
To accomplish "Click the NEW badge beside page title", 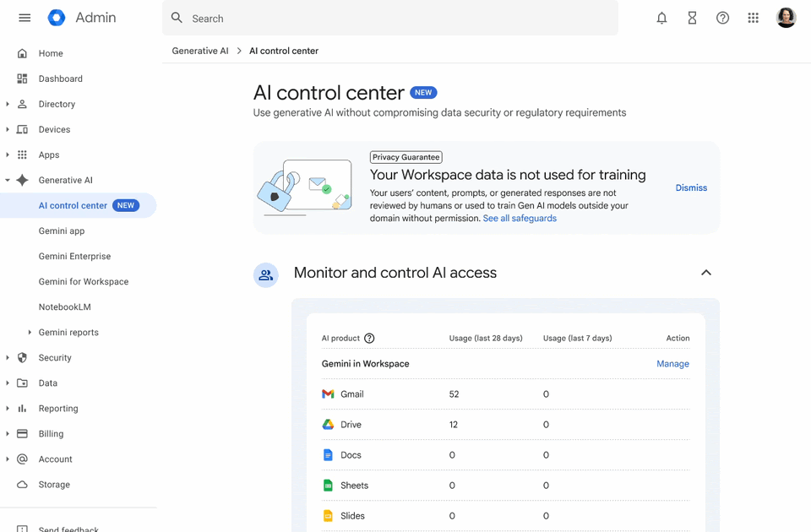I will click(x=423, y=93).
